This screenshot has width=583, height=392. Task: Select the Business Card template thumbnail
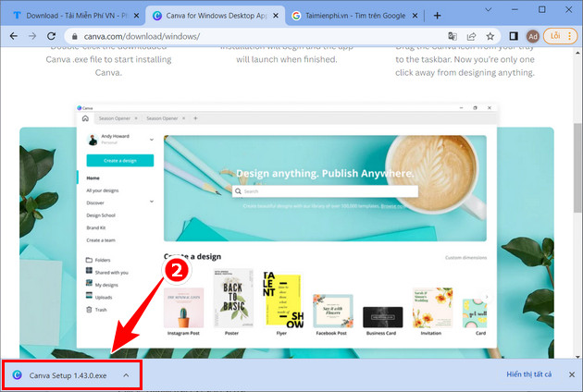(x=382, y=317)
